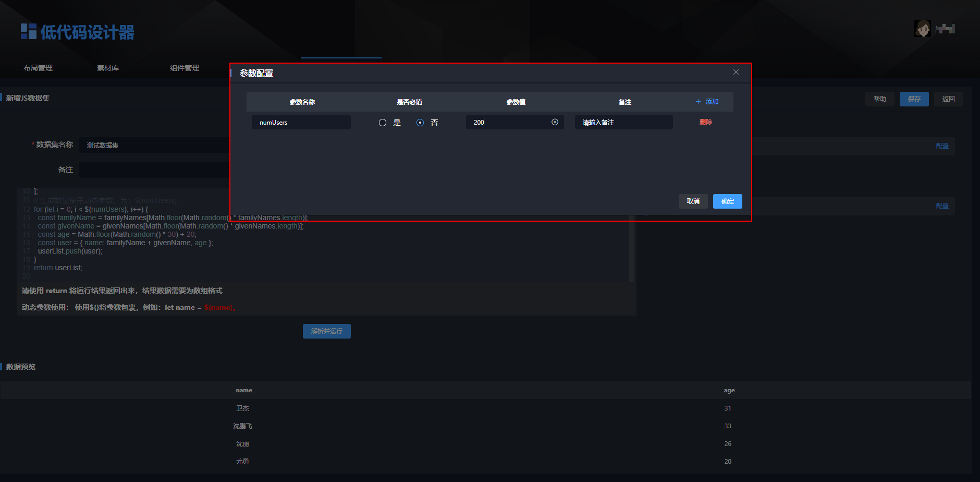The height and width of the screenshot is (482, 980).
Task: Click the 尤勇 table cell
Action: click(x=243, y=462)
